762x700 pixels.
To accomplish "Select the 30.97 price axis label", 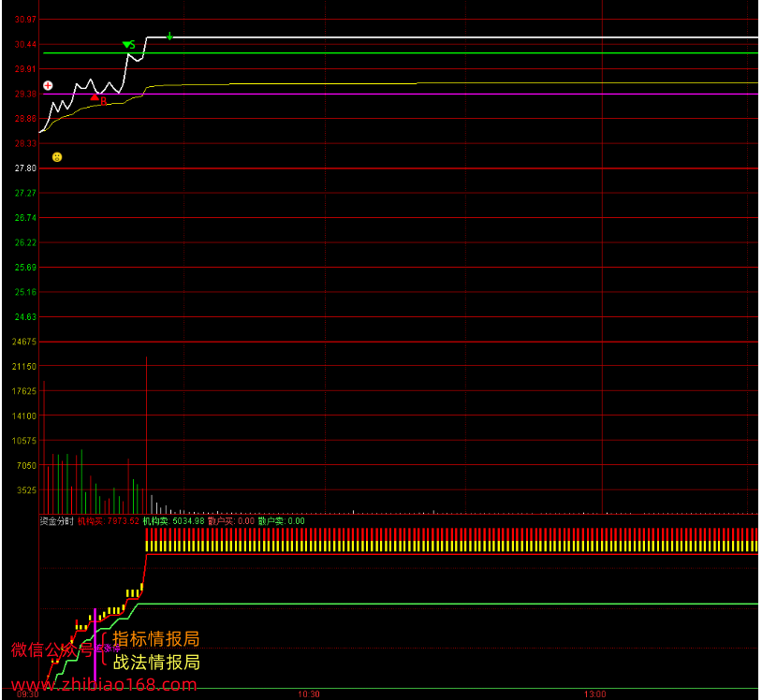I will tap(25, 20).
